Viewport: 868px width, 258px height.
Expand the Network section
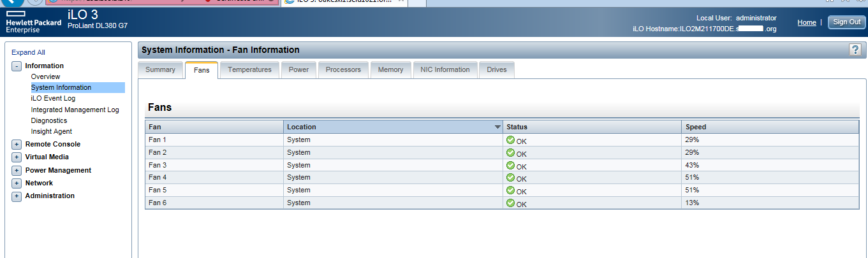(17, 183)
